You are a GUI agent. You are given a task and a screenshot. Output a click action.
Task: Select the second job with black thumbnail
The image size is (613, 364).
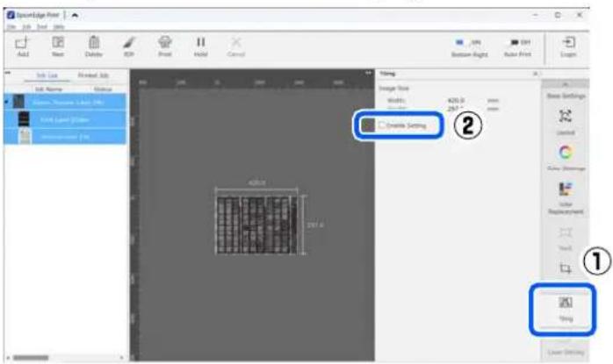tap(65, 119)
